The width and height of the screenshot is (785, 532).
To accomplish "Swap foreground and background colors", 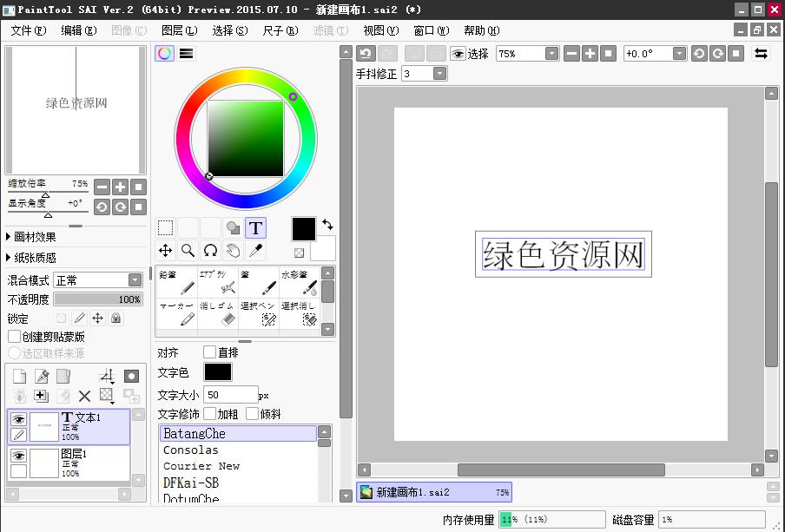I will pos(328,224).
